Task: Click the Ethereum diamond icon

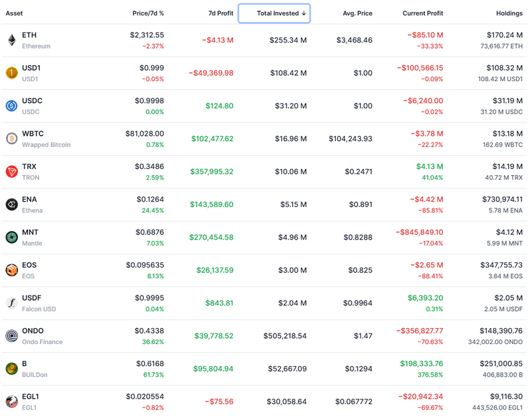Action: click(x=12, y=40)
